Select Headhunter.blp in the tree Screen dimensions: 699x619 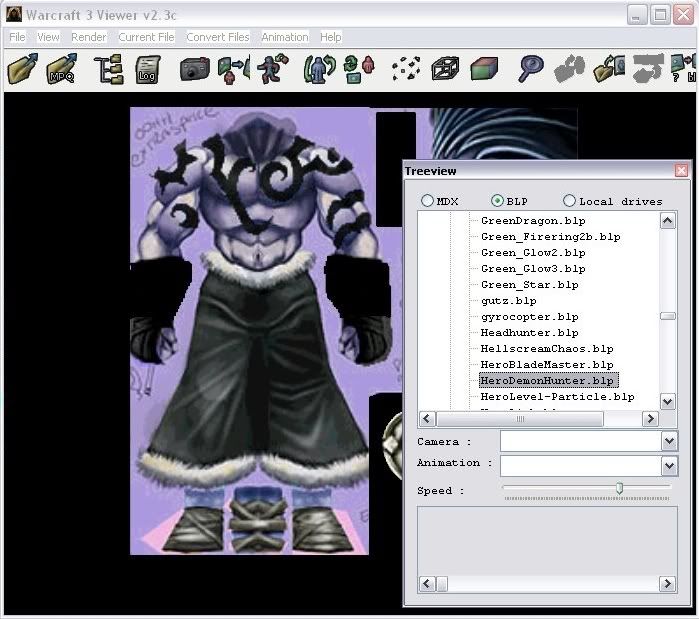pyautogui.click(x=530, y=333)
